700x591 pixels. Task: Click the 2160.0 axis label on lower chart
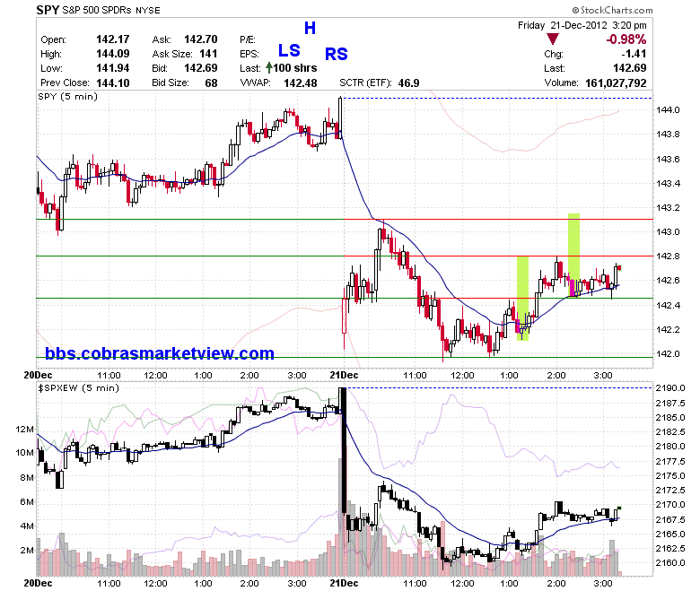point(670,563)
